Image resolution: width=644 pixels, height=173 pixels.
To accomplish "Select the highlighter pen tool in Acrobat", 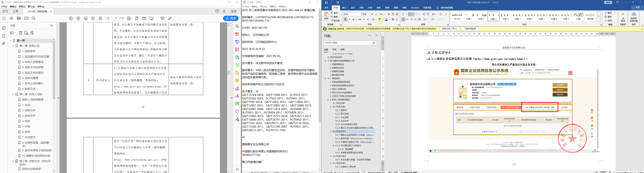I will pos(170,18).
